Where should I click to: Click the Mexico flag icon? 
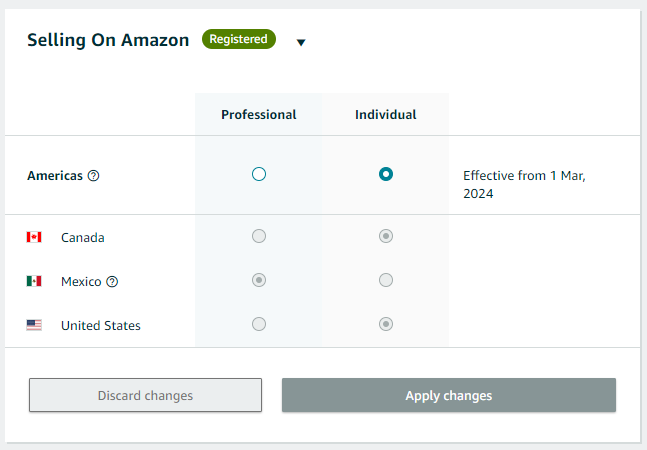coord(34,281)
